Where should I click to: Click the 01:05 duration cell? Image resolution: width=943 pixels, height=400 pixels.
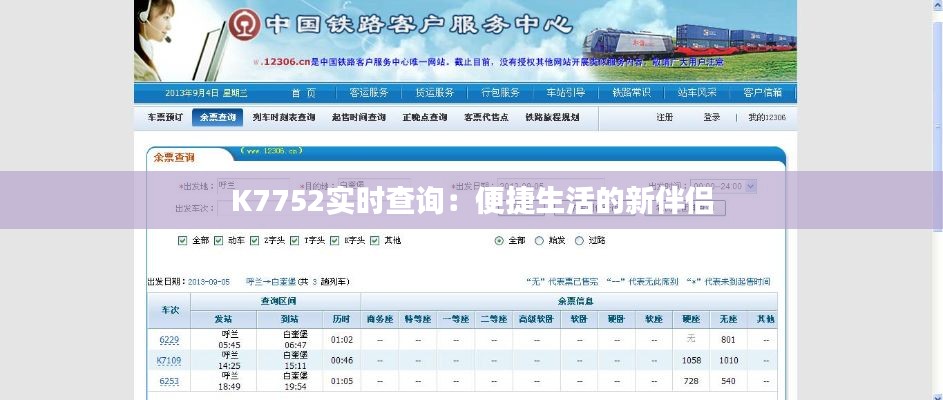pyautogui.click(x=342, y=381)
